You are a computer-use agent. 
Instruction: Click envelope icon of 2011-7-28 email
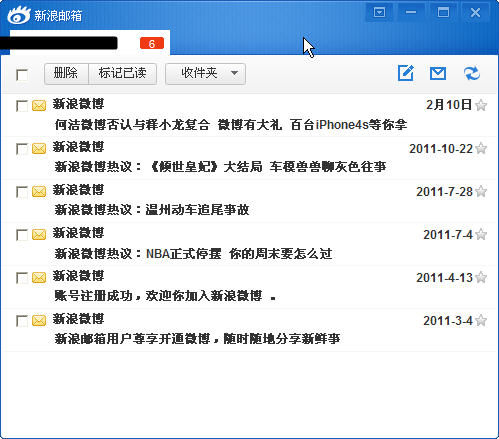[x=39, y=191]
